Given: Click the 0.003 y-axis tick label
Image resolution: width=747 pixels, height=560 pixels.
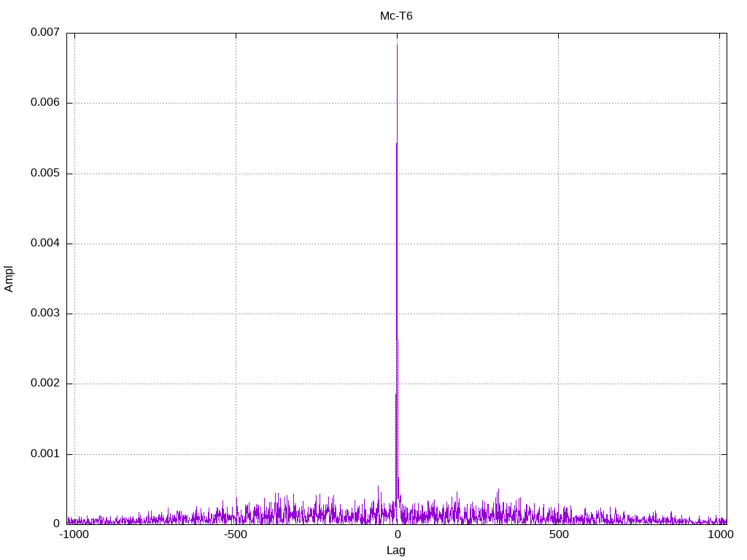Looking at the screenshot, I should [x=45, y=313].
